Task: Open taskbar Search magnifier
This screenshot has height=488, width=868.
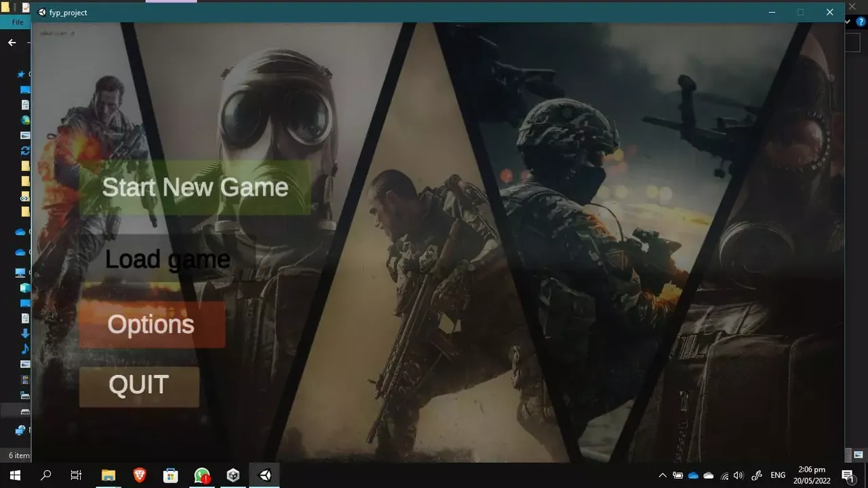Action: click(46, 475)
